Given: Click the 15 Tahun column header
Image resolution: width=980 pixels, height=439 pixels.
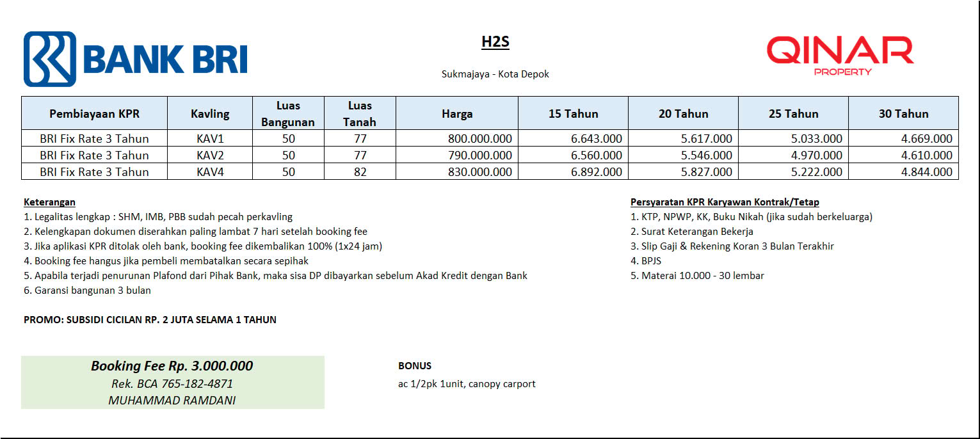Looking at the screenshot, I should pos(574,114).
